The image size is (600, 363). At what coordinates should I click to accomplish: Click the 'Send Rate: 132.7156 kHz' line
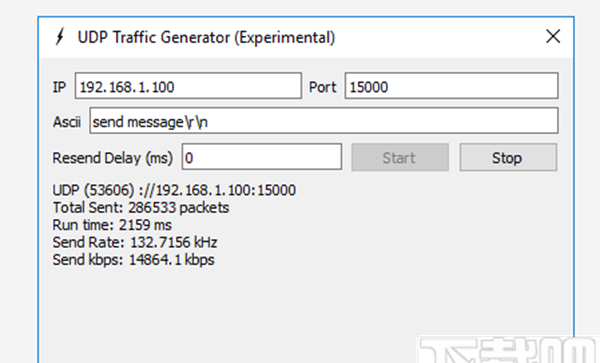pyautogui.click(x=135, y=242)
